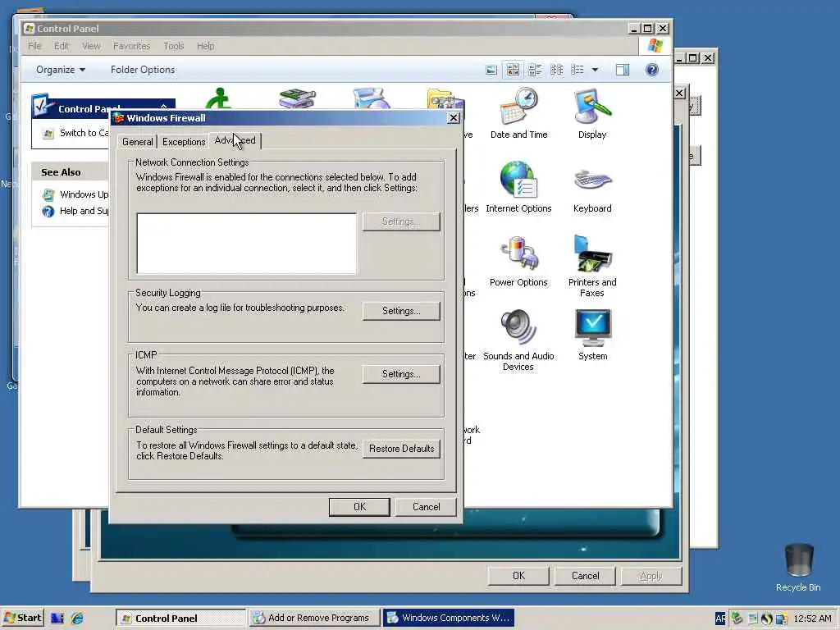
Task: Select the details view icon in toolbar
Action: (577, 70)
